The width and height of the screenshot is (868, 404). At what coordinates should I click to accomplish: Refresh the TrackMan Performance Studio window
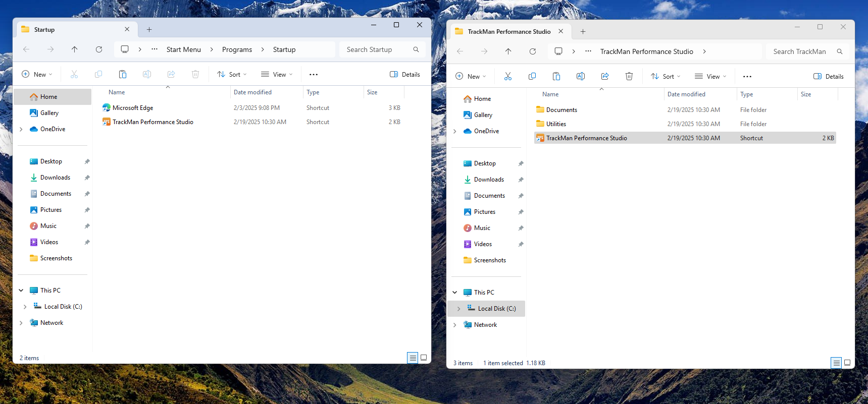[x=533, y=51]
